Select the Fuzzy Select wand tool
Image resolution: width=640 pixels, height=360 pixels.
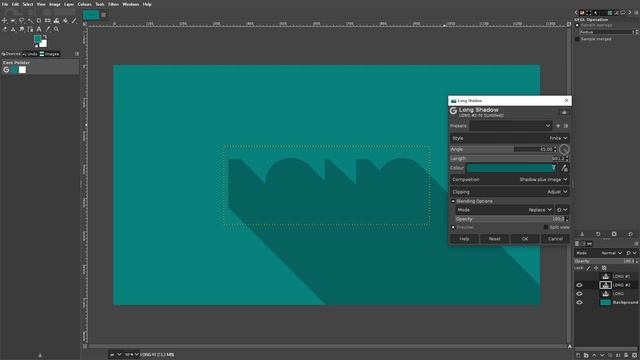[x=30, y=20]
